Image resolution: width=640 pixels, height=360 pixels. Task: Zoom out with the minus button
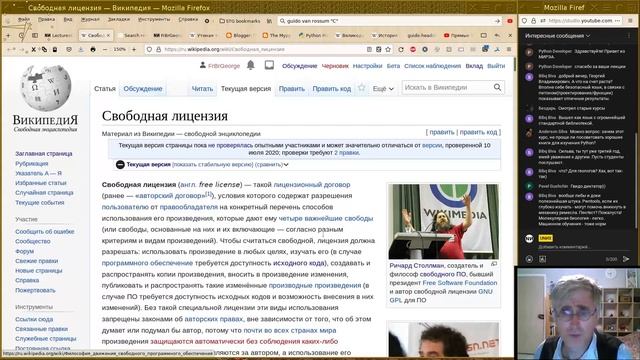point(105,49)
